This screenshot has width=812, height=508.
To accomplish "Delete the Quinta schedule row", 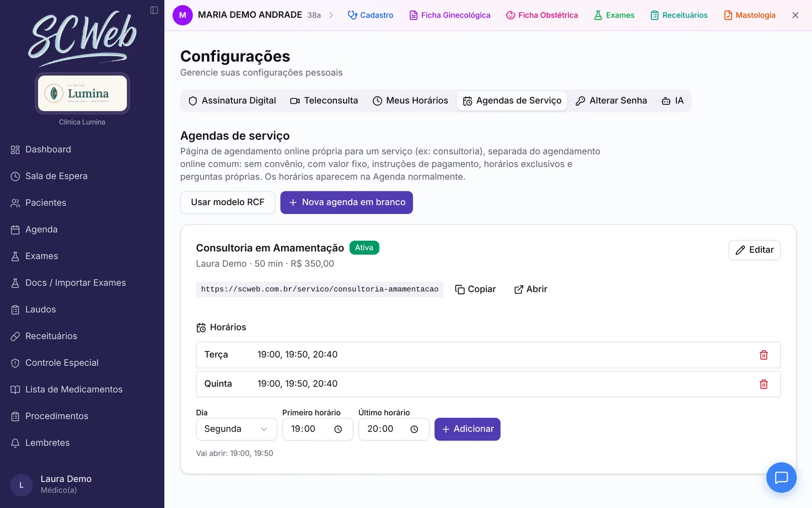I will (763, 384).
